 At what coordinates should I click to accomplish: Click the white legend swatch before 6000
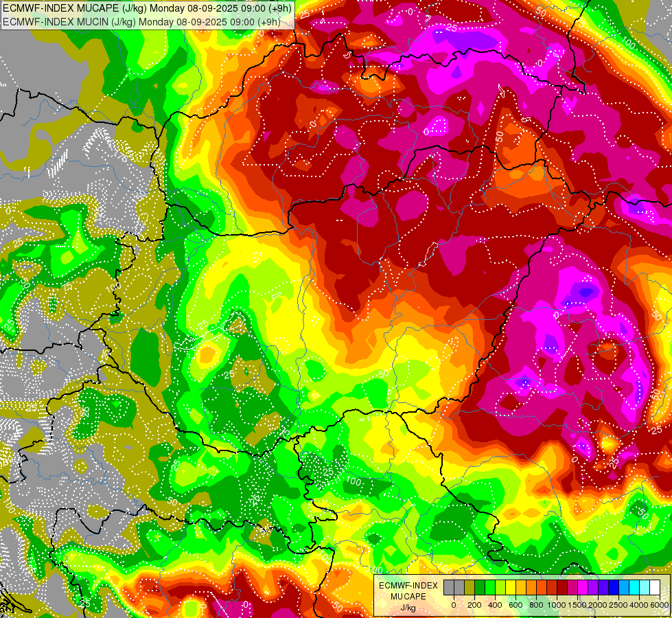656,587
